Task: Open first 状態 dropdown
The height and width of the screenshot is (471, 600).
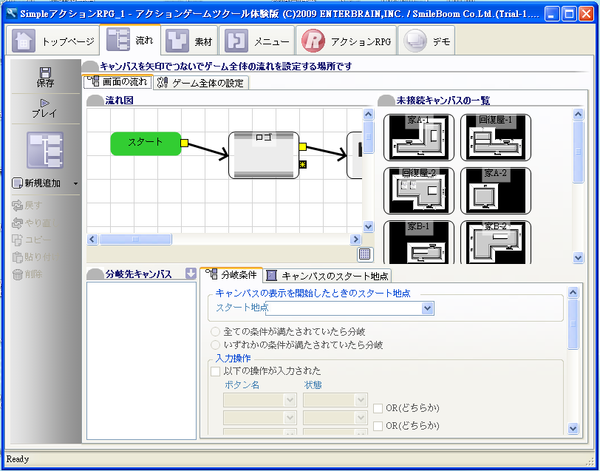Action: [x=335, y=400]
